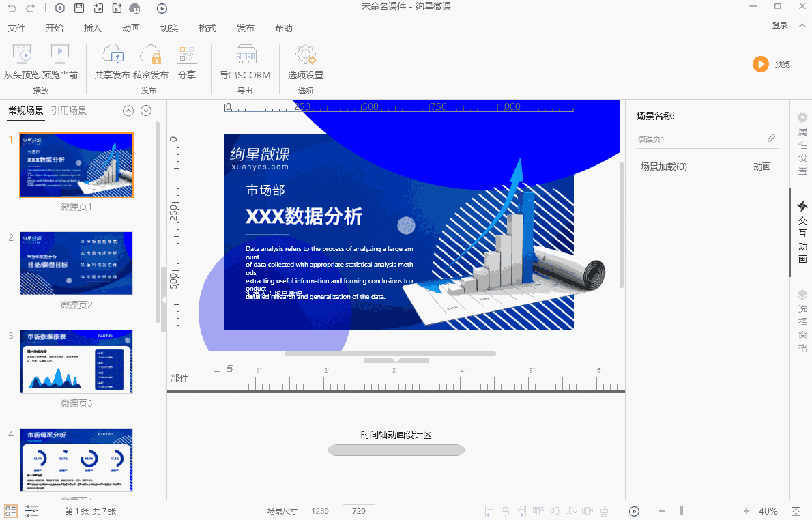Select the 私密发布 private publish option

(x=151, y=61)
